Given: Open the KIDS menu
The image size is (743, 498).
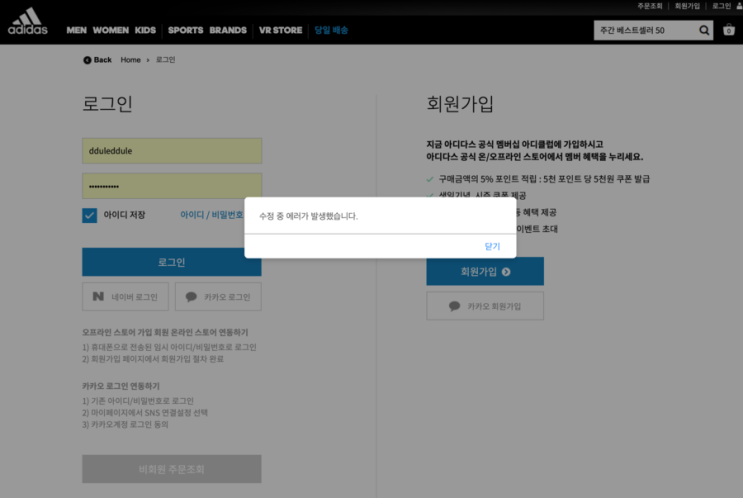Looking at the screenshot, I should (145, 30).
